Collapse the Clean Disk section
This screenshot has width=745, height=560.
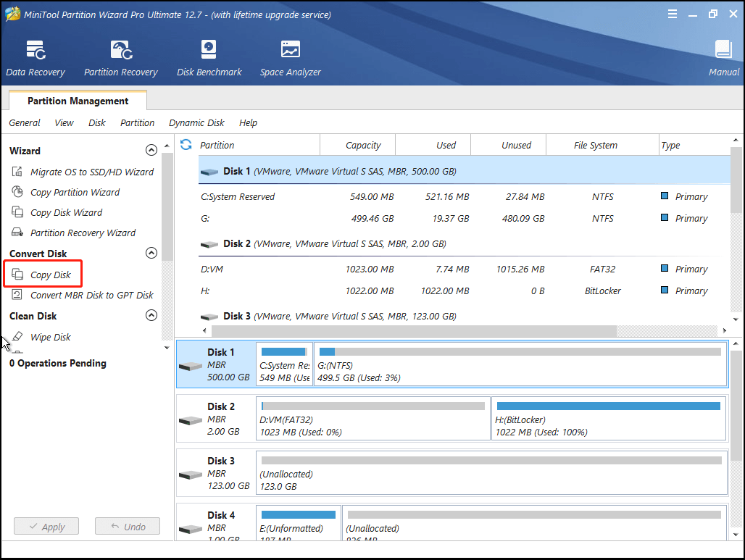[151, 315]
